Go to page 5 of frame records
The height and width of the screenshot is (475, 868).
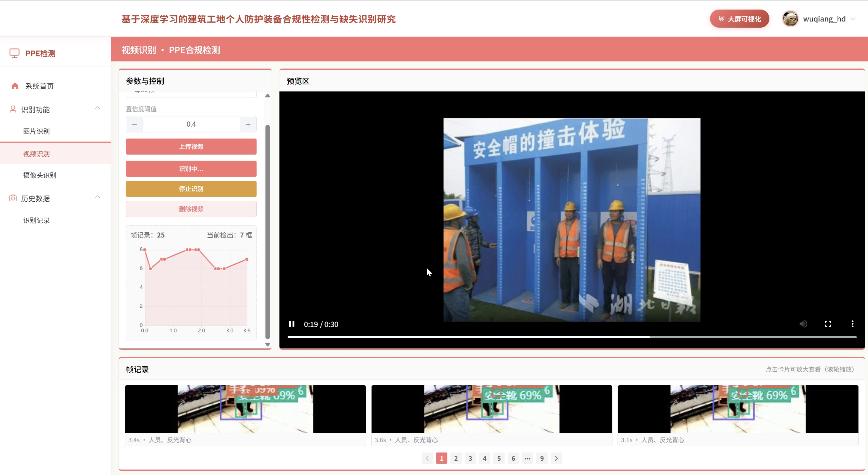[x=499, y=458]
